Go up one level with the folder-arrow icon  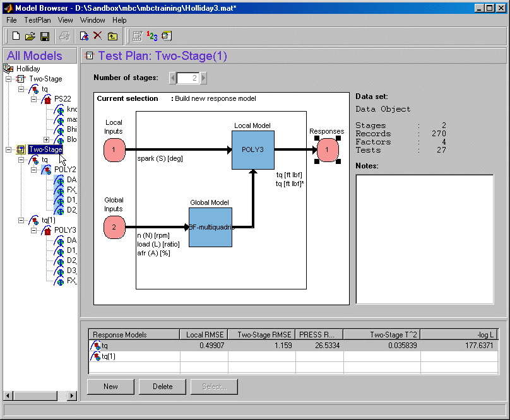(112, 36)
